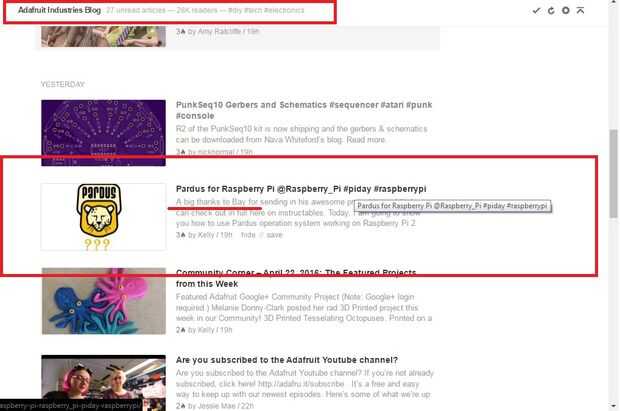This screenshot has width=620, height=411.
Task: Click the 3D printed octopuses thumbnail
Action: [104, 301]
